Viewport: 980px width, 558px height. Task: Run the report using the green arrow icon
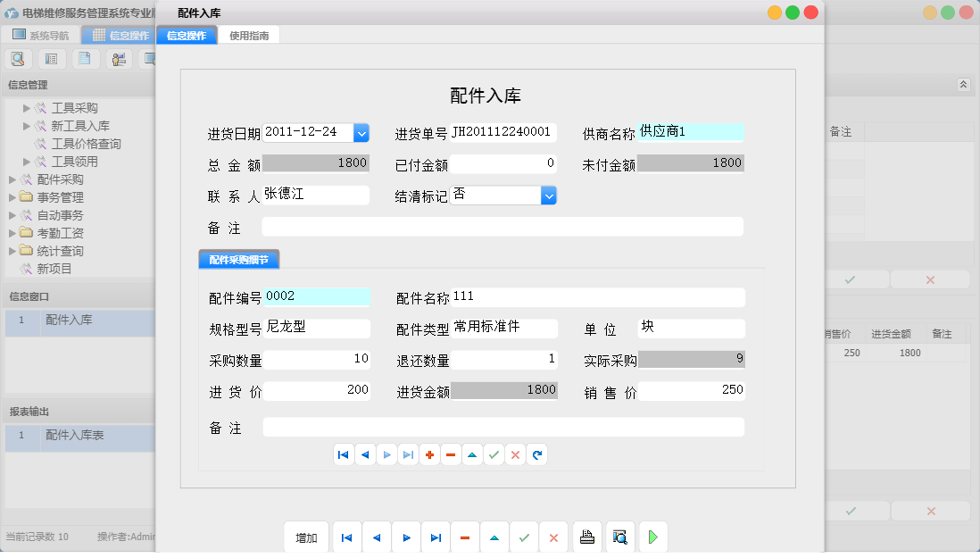[652, 537]
